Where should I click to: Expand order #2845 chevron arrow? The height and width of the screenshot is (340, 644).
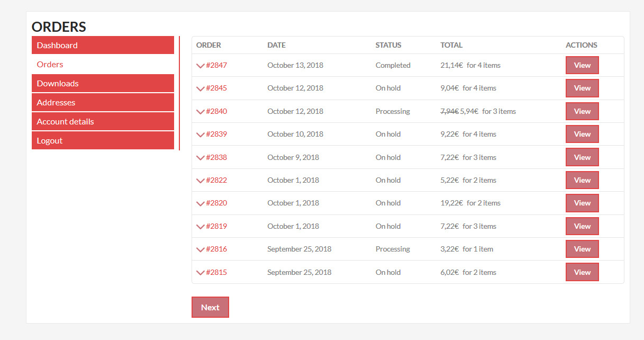click(200, 88)
